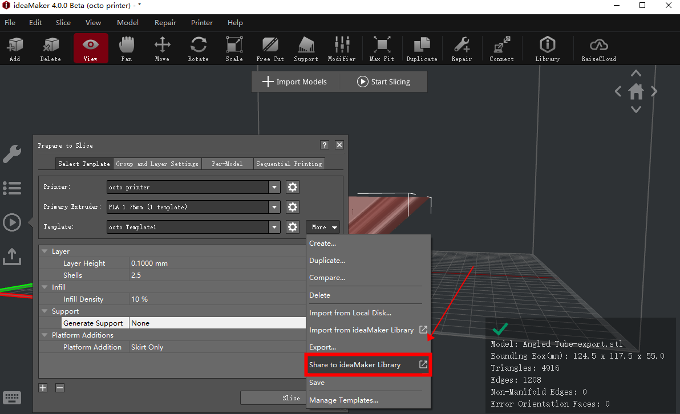Click the list icon in left sidebar
The width and height of the screenshot is (680, 414).
12,188
